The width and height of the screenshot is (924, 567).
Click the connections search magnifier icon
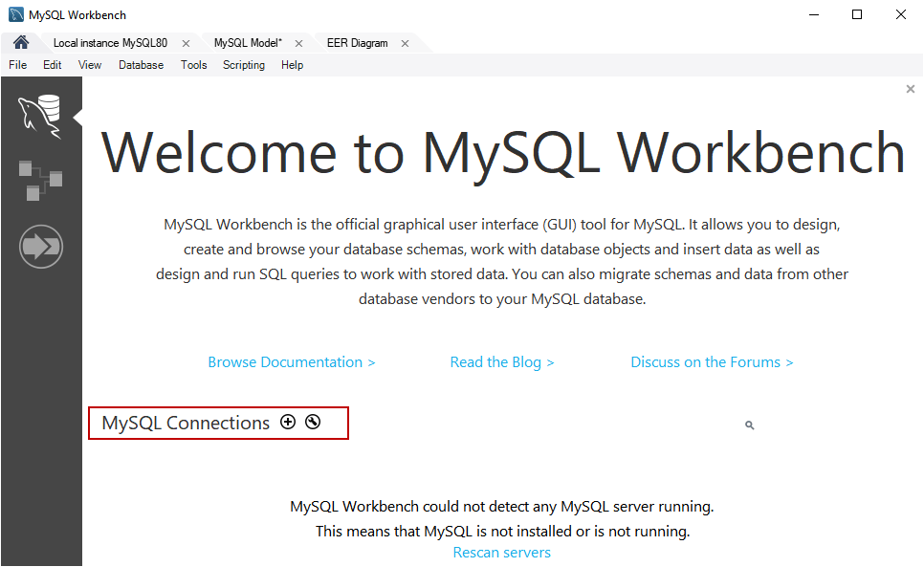coord(749,425)
